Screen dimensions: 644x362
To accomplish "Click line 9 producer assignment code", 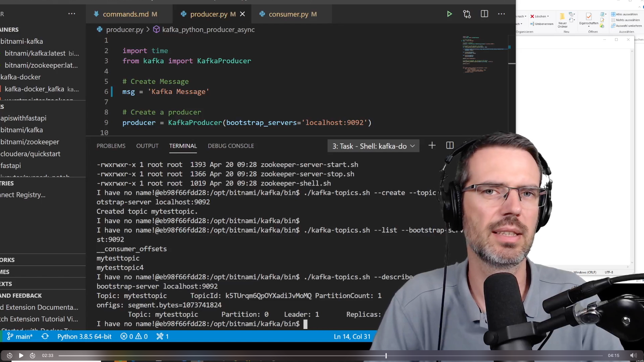I will pyautogui.click(x=247, y=123).
